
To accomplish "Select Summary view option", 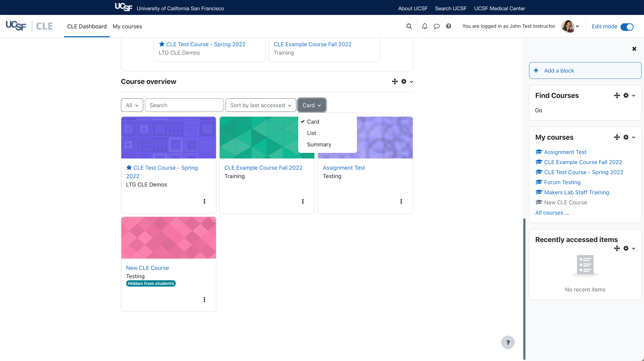I will pos(328,145).
